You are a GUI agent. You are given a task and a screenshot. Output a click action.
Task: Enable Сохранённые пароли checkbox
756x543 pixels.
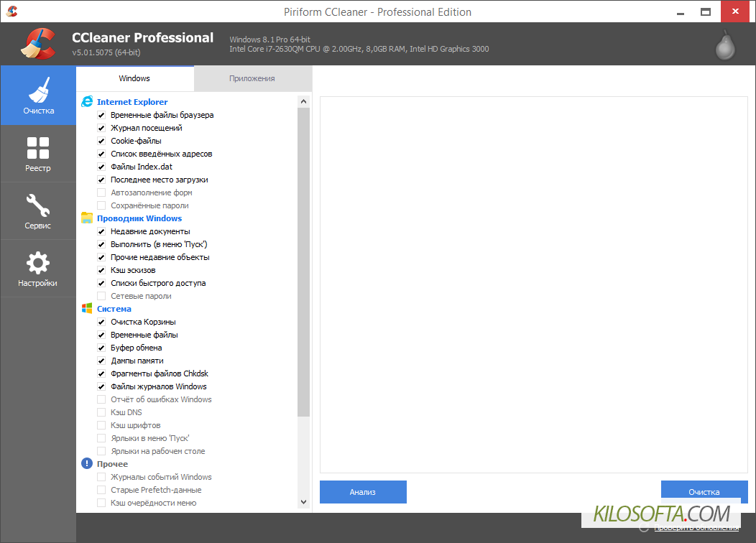coord(101,205)
